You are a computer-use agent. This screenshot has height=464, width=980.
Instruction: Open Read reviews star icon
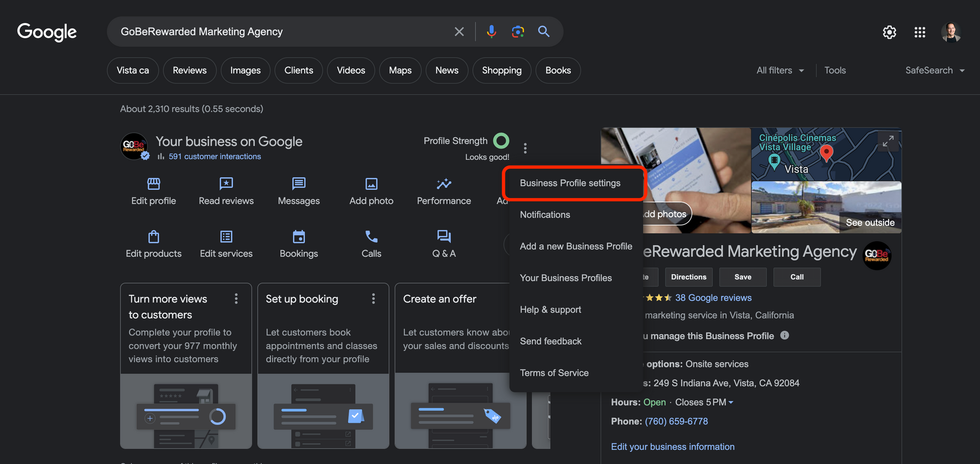click(x=226, y=184)
